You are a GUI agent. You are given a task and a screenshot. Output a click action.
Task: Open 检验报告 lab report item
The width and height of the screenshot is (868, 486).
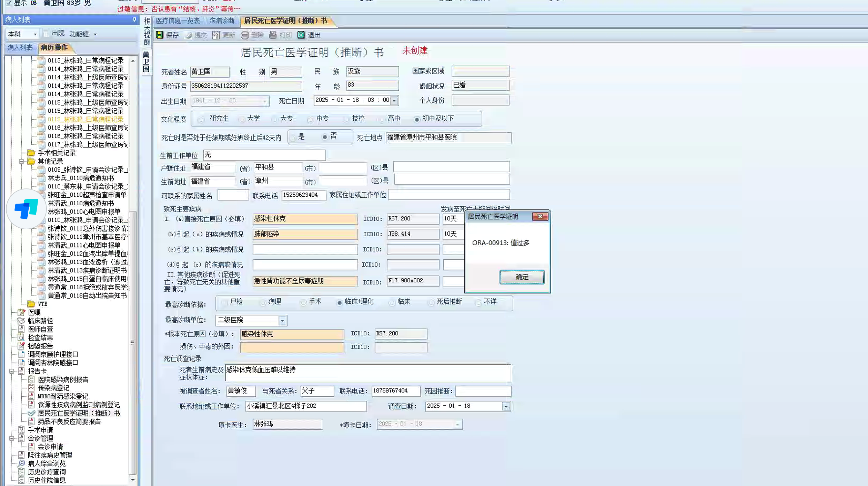pyautogui.click(x=40, y=346)
